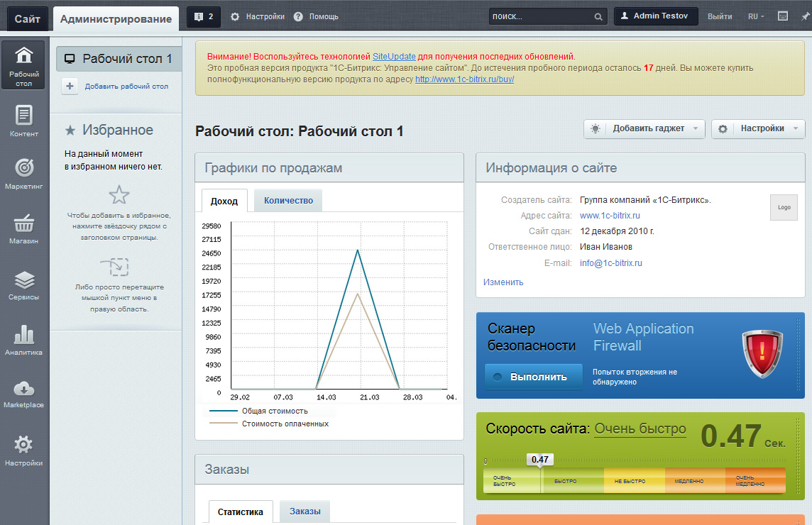The image size is (812, 525).
Task: Open the desktop Настройки dropdown button
Action: click(x=758, y=128)
